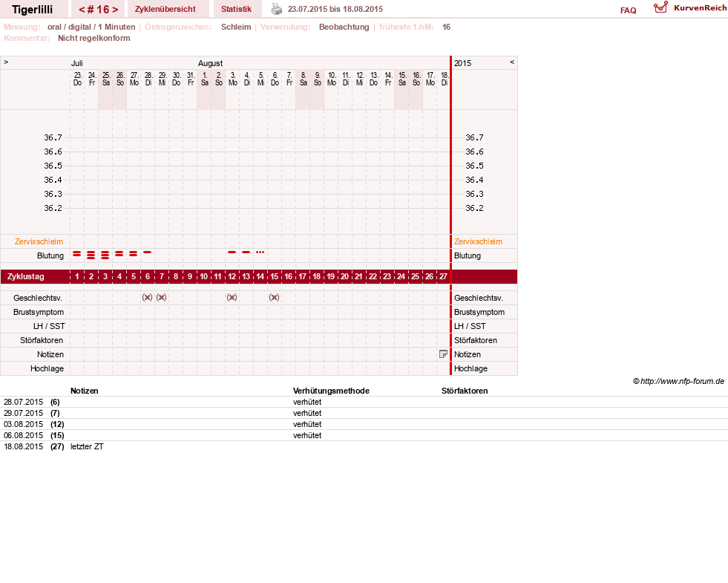Click the orange Zervixschleim row label
Screen dimensions: 728x583
click(x=39, y=241)
